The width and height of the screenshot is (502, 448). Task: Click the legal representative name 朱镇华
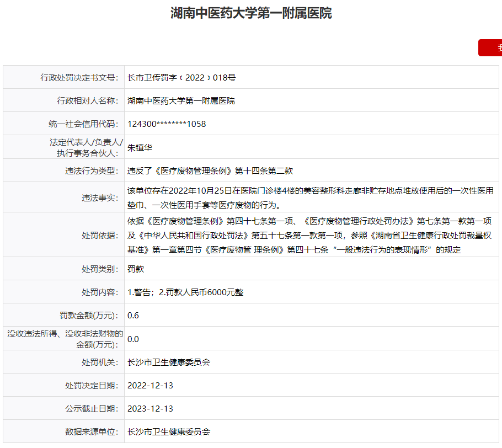140,148
